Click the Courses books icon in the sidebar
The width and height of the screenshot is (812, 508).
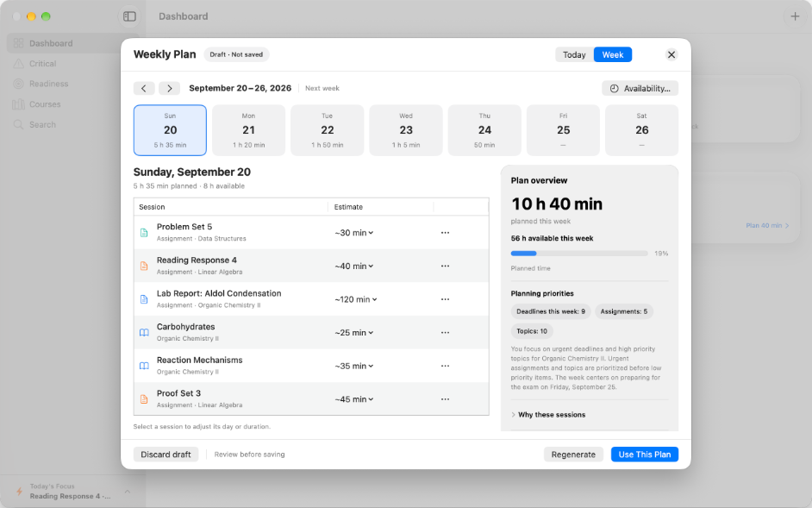coord(19,104)
